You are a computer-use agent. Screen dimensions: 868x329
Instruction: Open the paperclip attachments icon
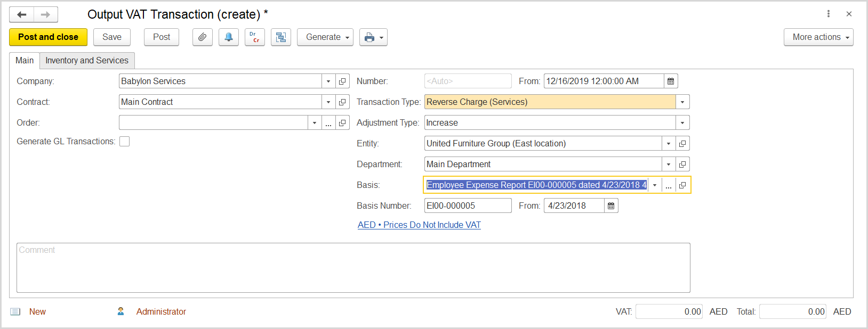tap(203, 37)
